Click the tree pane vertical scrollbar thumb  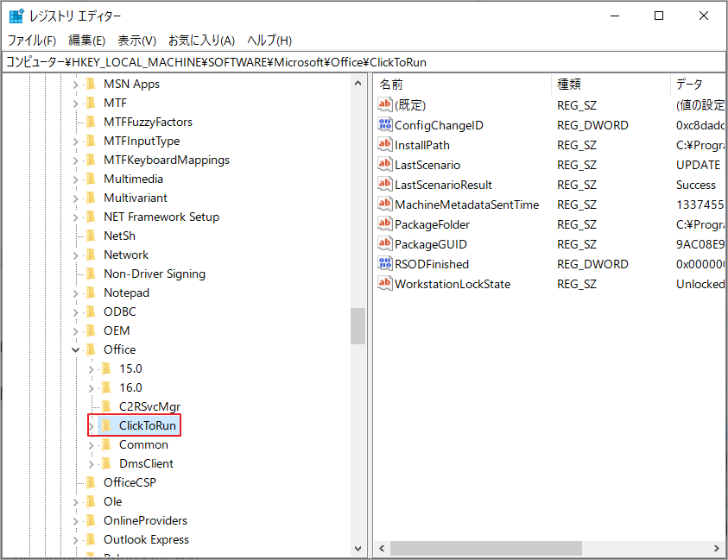pos(358,326)
